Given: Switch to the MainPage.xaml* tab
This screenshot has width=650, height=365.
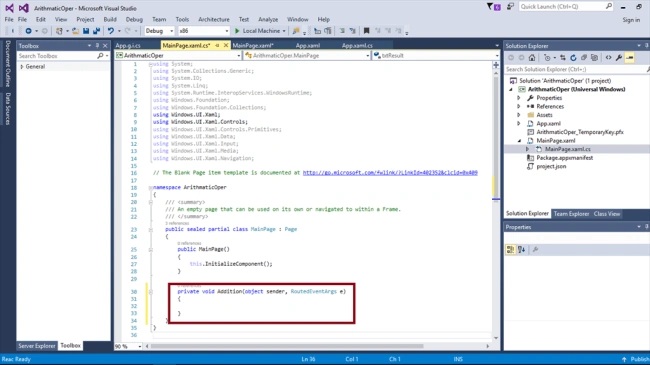Looking at the screenshot, I should (253, 46).
